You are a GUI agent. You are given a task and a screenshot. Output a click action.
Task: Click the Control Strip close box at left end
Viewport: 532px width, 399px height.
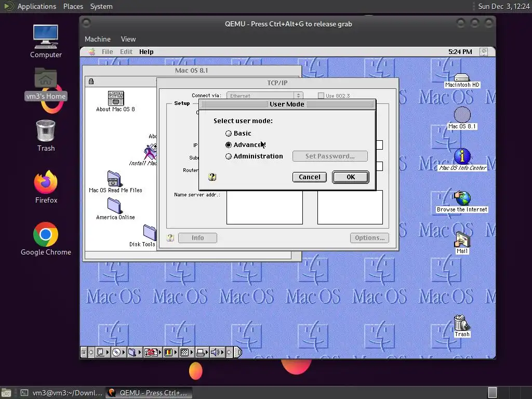84,353
